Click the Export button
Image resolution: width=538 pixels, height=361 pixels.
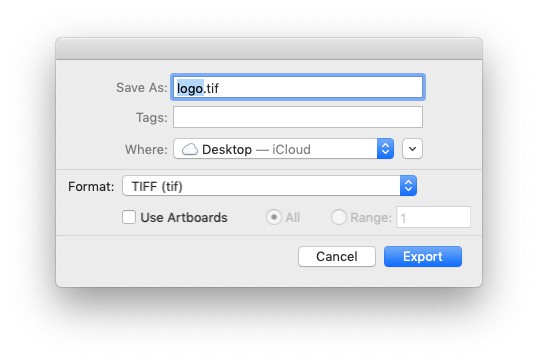pyautogui.click(x=423, y=256)
